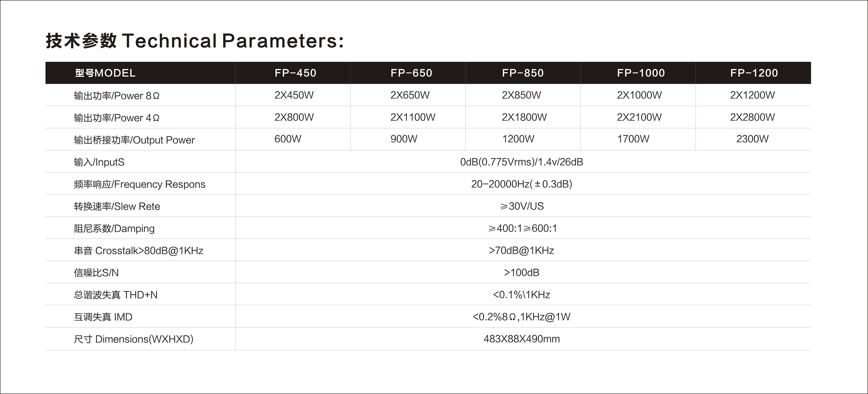The width and height of the screenshot is (868, 394).
Task: Select the FP-1200 column header
Action: pos(754,73)
